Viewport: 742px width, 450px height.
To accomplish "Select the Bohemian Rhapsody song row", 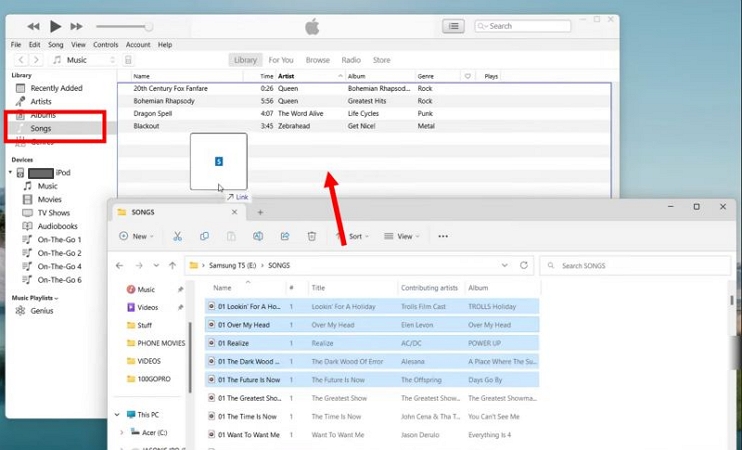I will click(x=364, y=101).
